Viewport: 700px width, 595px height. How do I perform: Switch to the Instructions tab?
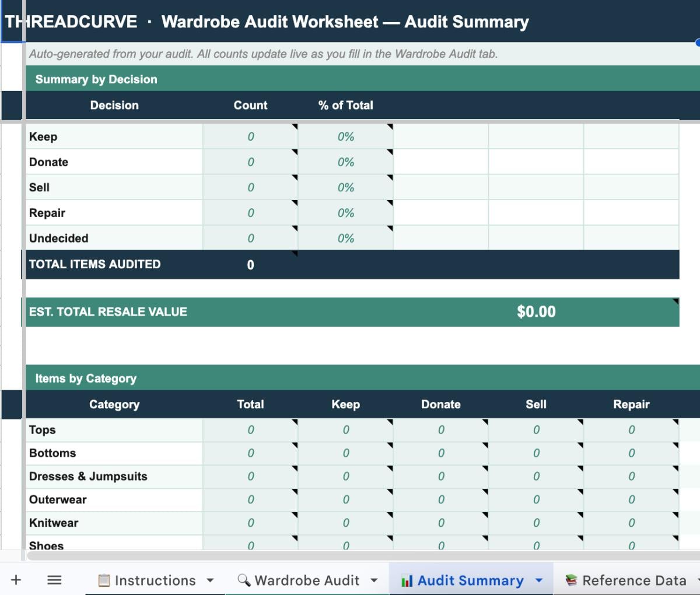tap(155, 580)
